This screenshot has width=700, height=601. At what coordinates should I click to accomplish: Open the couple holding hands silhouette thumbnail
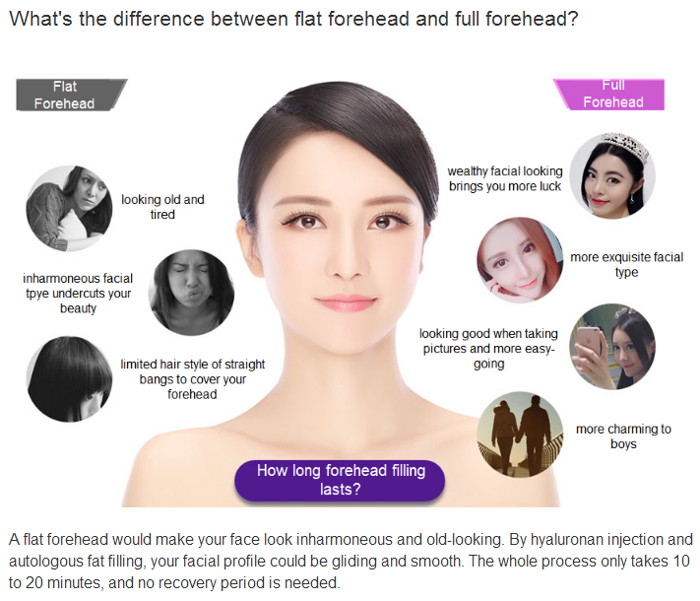520,434
